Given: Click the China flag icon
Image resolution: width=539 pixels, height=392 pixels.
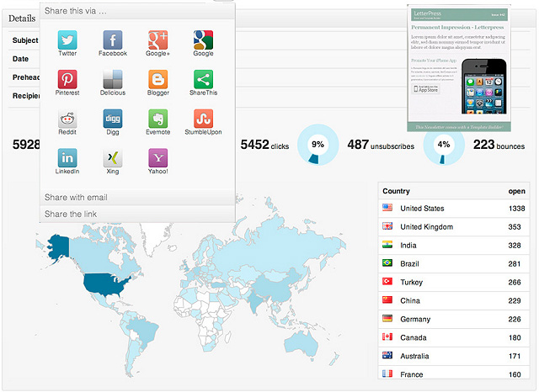Looking at the screenshot, I should point(387,300).
